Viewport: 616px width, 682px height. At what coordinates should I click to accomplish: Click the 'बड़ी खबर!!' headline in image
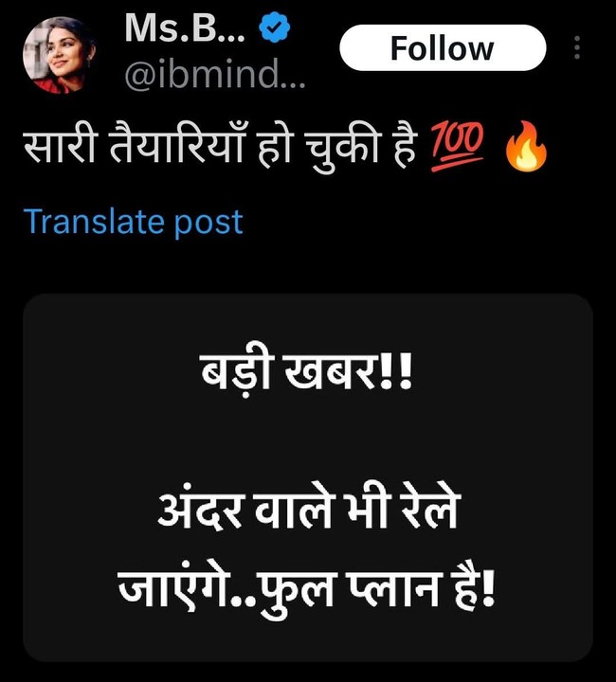click(x=306, y=373)
